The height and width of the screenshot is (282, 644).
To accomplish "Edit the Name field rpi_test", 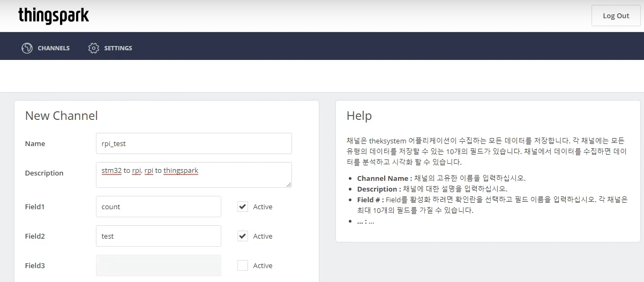I will [193, 143].
